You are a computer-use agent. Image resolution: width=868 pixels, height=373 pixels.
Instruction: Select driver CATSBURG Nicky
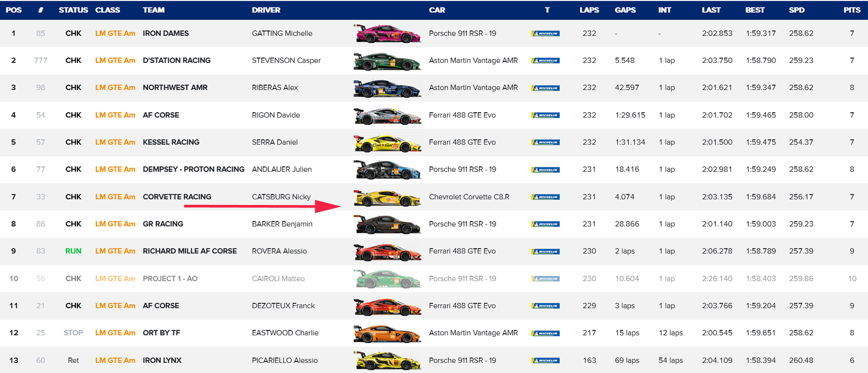click(281, 197)
